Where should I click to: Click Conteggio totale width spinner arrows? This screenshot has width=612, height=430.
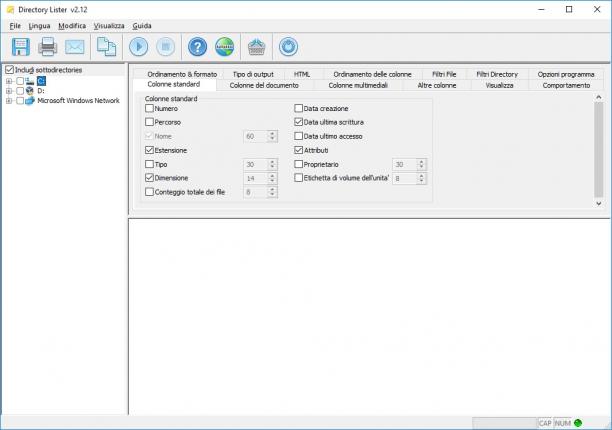point(272,192)
